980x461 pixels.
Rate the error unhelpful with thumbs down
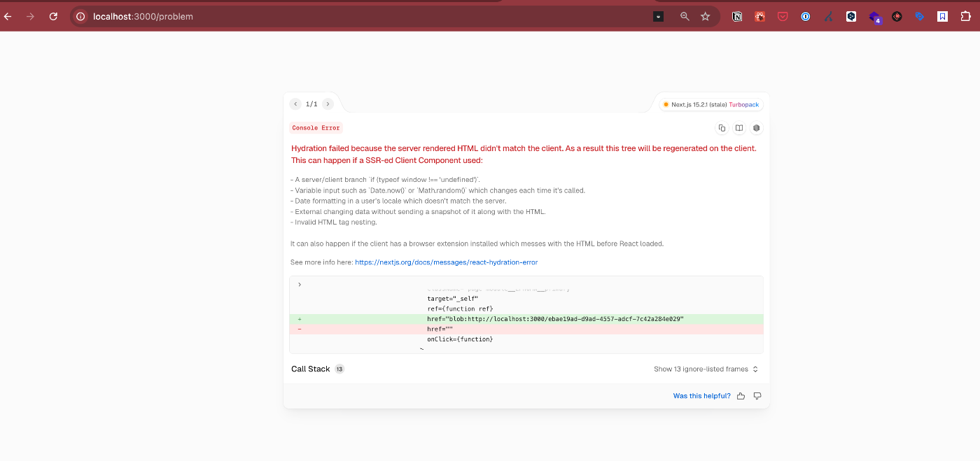pos(757,395)
